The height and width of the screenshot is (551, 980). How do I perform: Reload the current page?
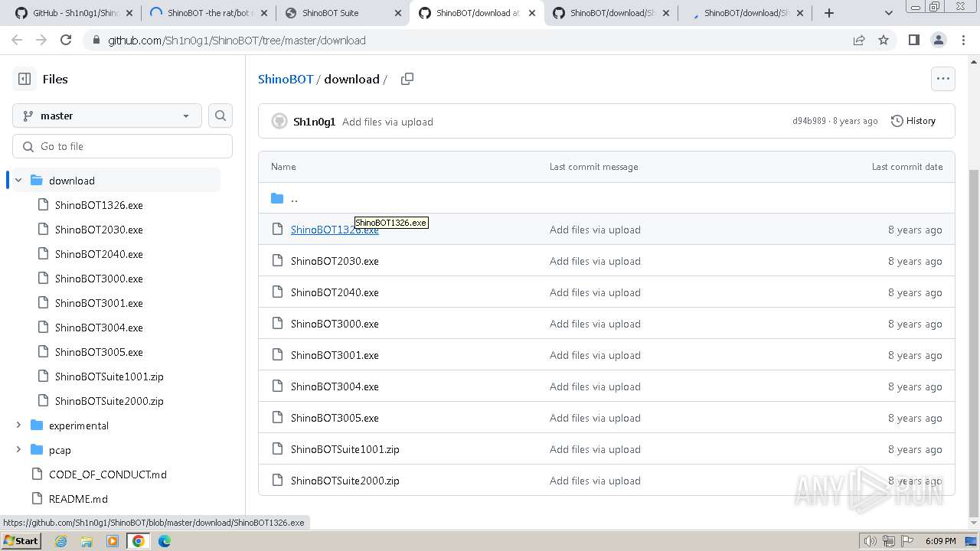[66, 40]
